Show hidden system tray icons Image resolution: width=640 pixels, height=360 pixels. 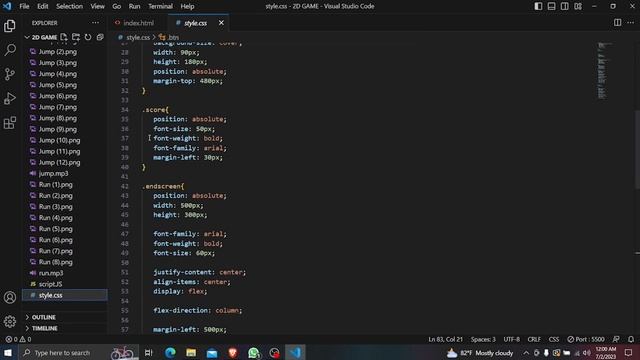click(526, 353)
